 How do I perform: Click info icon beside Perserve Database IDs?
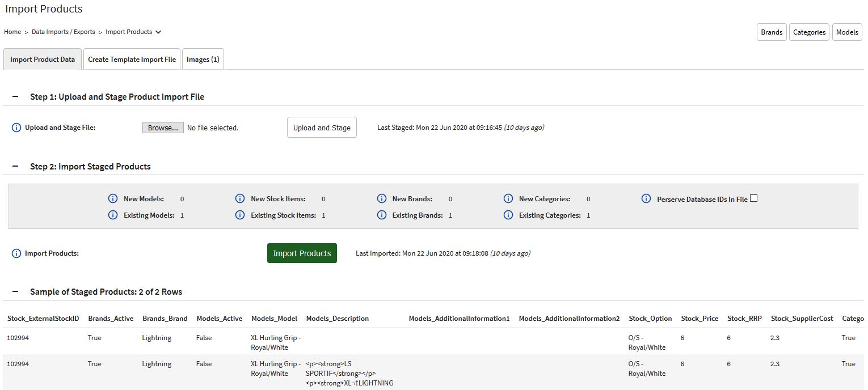tap(646, 199)
